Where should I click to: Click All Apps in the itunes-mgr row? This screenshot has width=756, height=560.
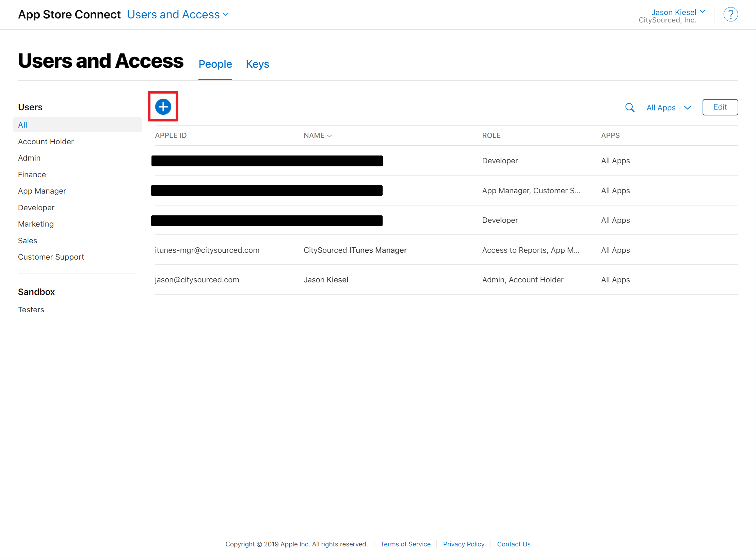615,250
